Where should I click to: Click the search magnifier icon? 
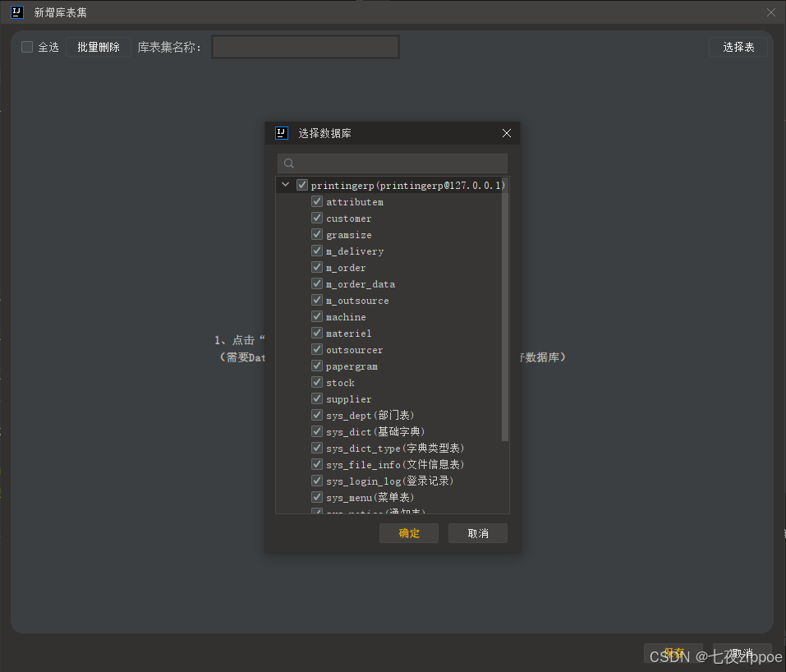288,163
